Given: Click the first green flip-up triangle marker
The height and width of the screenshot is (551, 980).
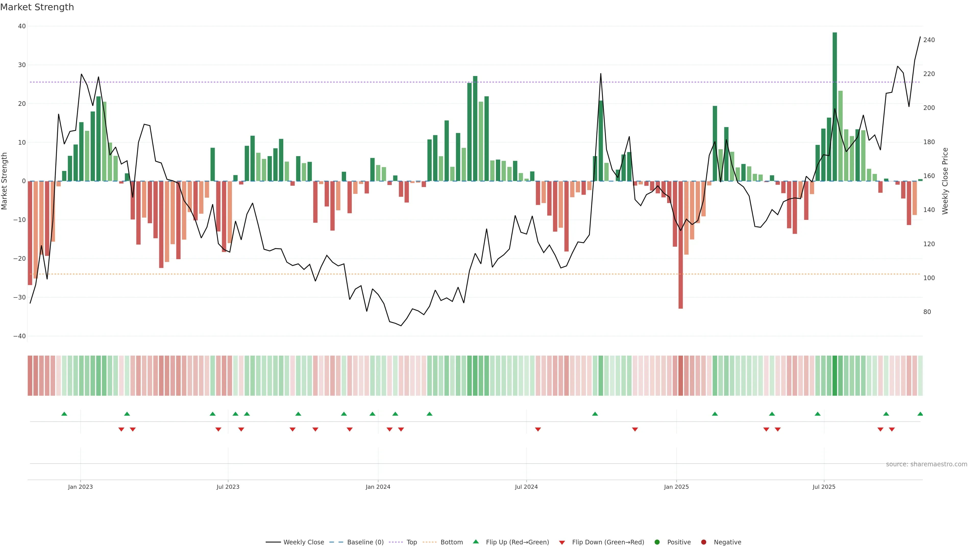Looking at the screenshot, I should (x=64, y=414).
